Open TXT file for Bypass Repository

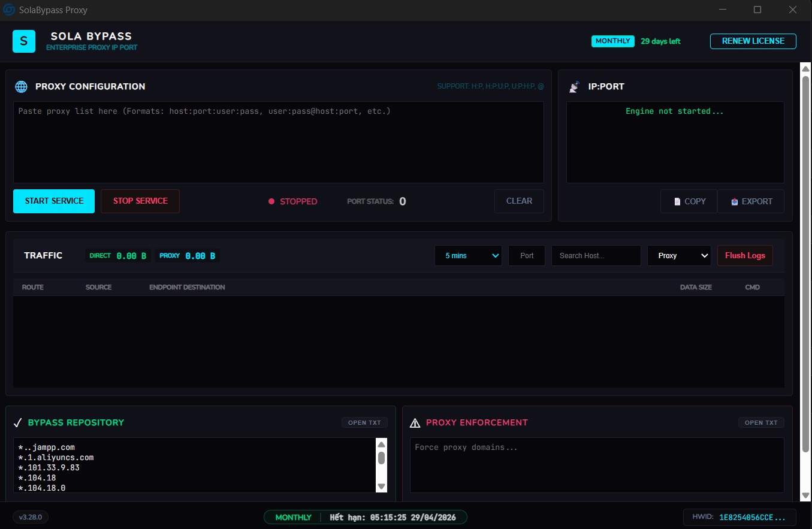[364, 423]
